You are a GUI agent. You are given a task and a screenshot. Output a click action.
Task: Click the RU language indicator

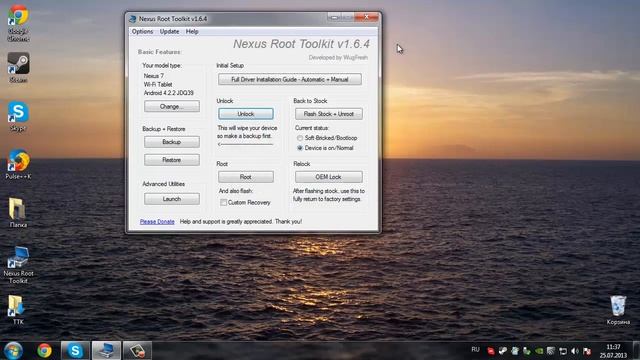476,350
